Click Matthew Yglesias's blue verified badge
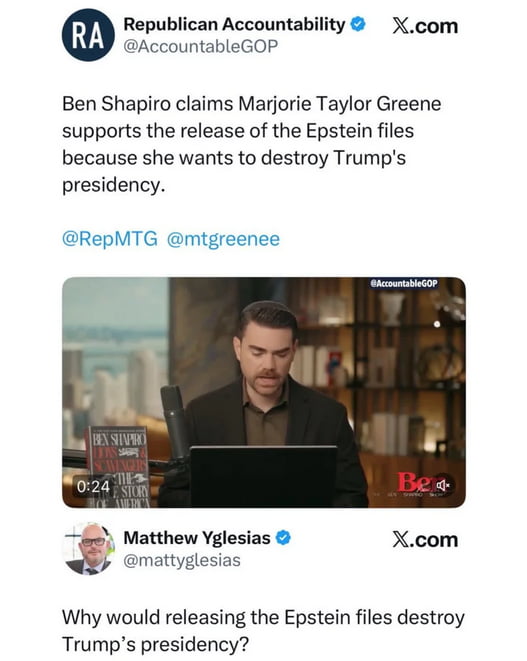The width and height of the screenshot is (527, 661). (x=283, y=537)
